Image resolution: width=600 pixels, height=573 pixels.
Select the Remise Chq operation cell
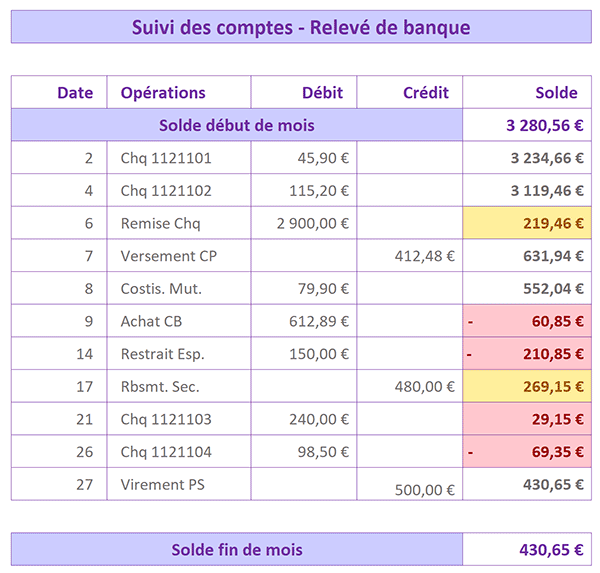[x=179, y=223]
